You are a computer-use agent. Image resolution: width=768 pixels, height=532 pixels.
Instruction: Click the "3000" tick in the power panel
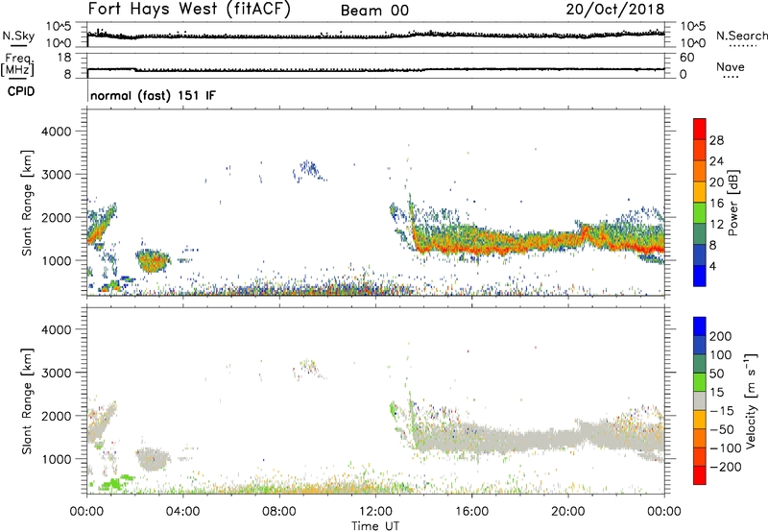[x=56, y=175]
